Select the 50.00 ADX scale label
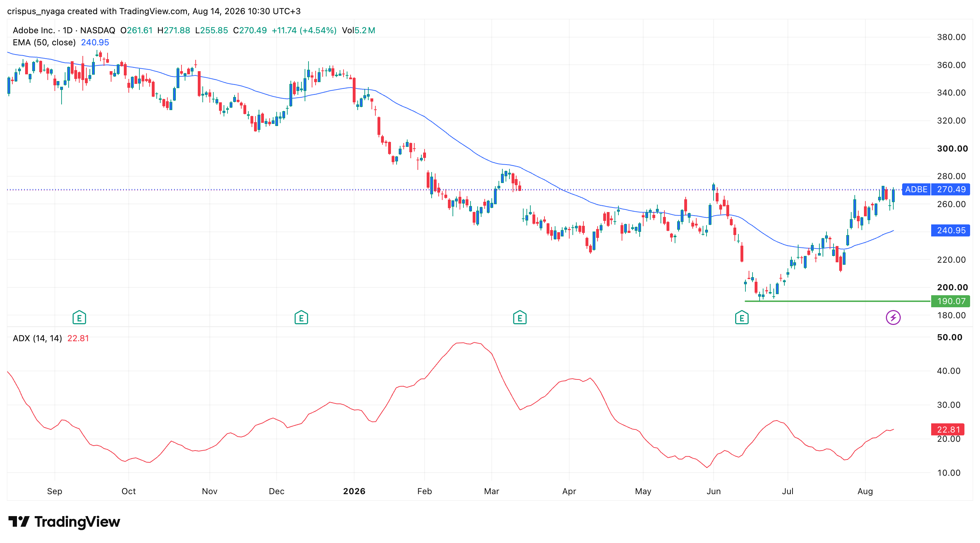This screenshot has height=543, width=980. pyautogui.click(x=950, y=337)
